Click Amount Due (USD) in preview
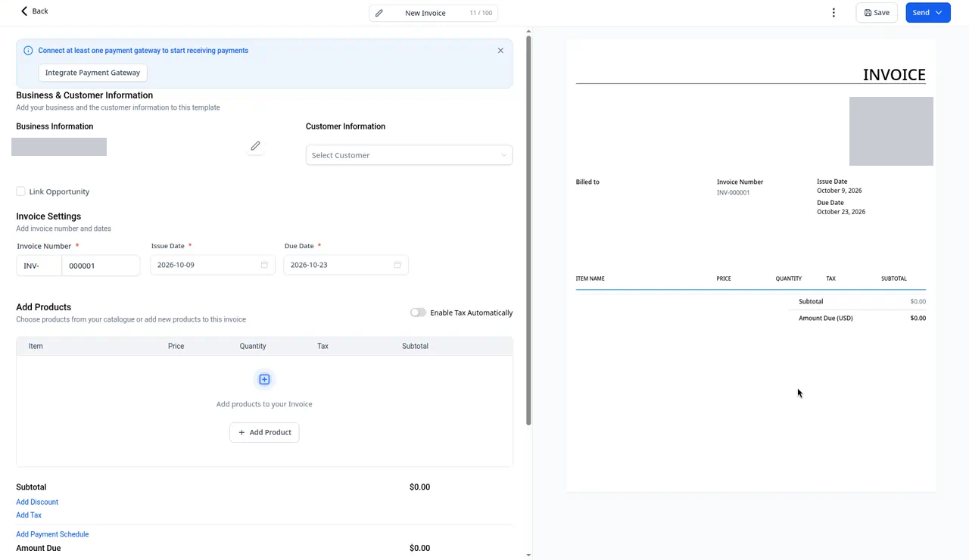969x560 pixels. pyautogui.click(x=826, y=319)
